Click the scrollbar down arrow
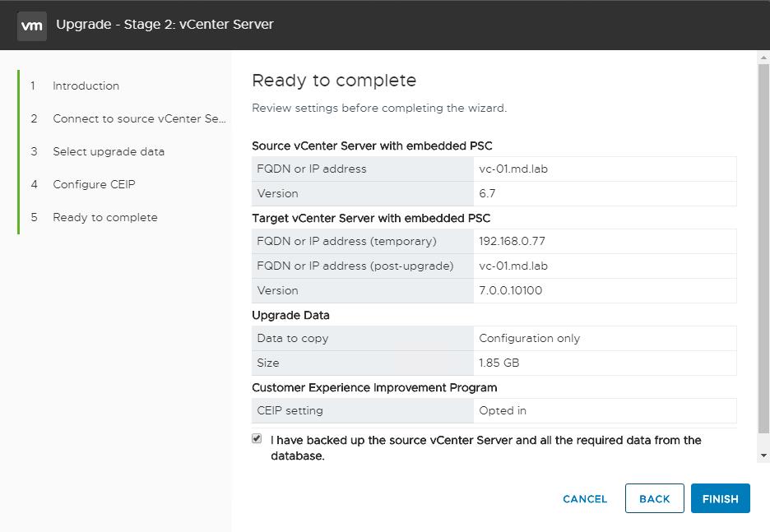The width and height of the screenshot is (770, 532). pyautogui.click(x=763, y=456)
